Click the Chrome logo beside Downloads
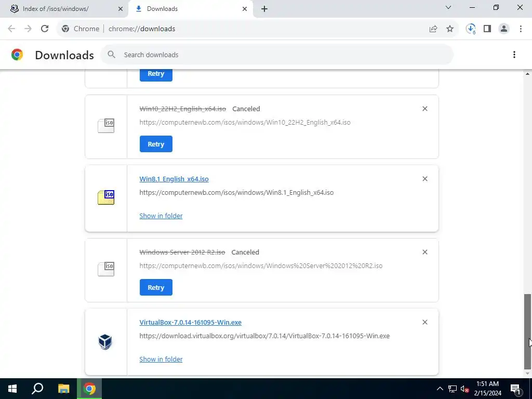This screenshot has width=532, height=399. pyautogui.click(x=17, y=55)
